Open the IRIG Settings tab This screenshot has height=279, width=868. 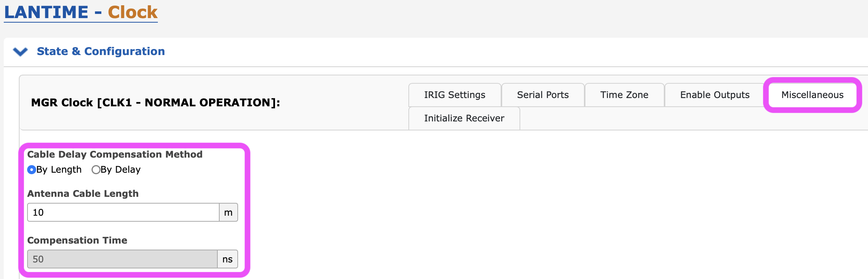click(455, 95)
